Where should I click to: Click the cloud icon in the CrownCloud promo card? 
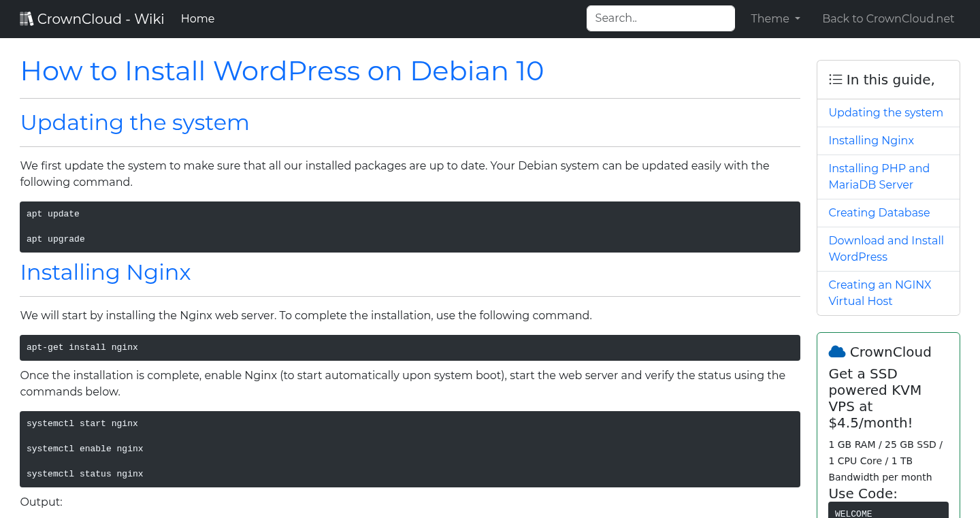pyautogui.click(x=836, y=351)
